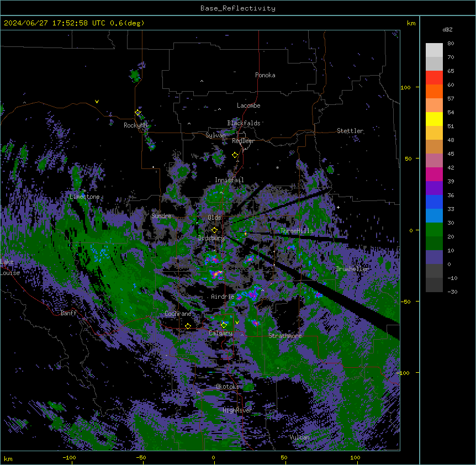The width and height of the screenshot is (476, 465).
Task: Pick the slate purple 0-10 dBZ legend swatch
Action: 434,257
